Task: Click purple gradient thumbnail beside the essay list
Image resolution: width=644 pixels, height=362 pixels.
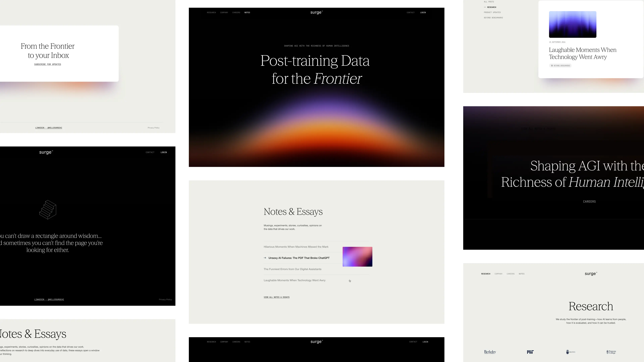Action: pos(357,257)
